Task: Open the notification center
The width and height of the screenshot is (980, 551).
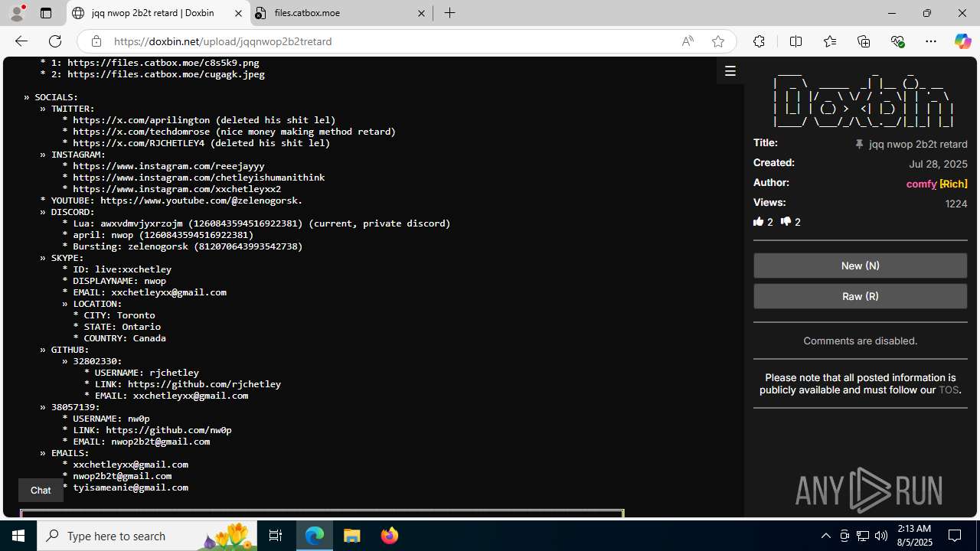Action: pyautogui.click(x=955, y=536)
